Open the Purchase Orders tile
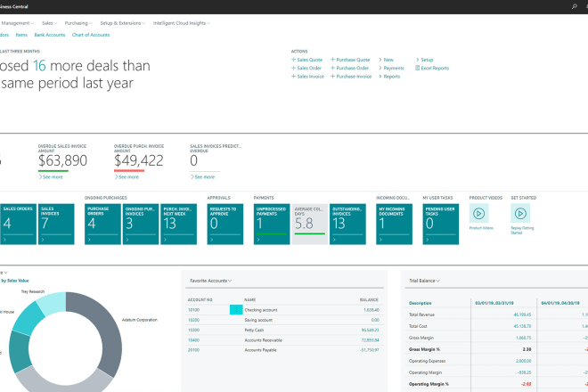 click(102, 225)
